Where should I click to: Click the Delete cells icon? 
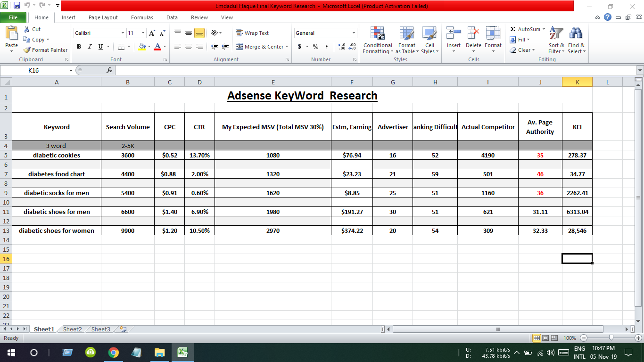coord(473,34)
